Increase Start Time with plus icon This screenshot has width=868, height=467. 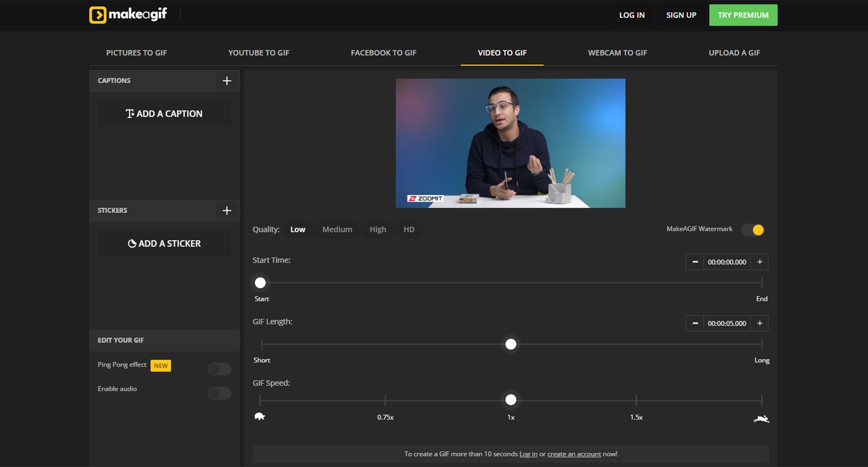[759, 262]
